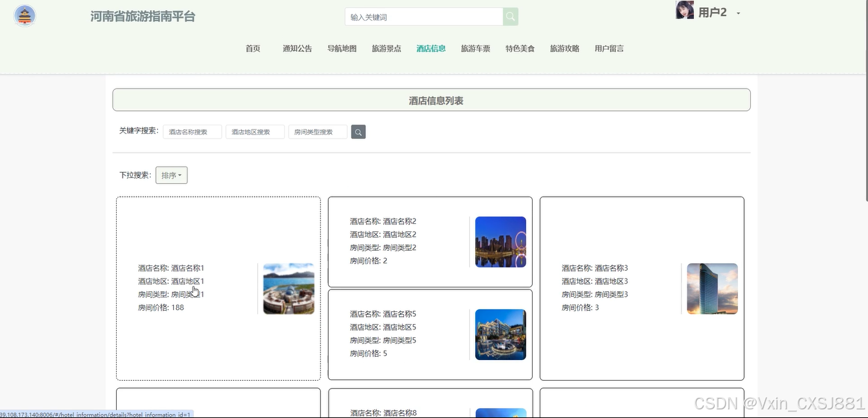This screenshot has height=418, width=868.
Task: Open the 通知公告 menu item
Action: tap(297, 49)
